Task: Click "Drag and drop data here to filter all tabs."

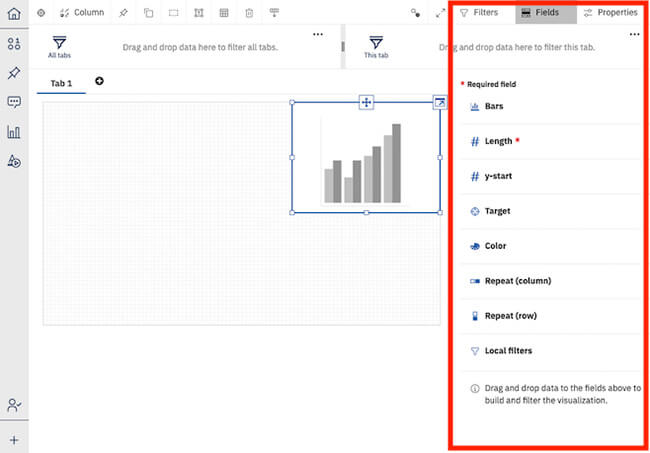Action: (x=200, y=47)
